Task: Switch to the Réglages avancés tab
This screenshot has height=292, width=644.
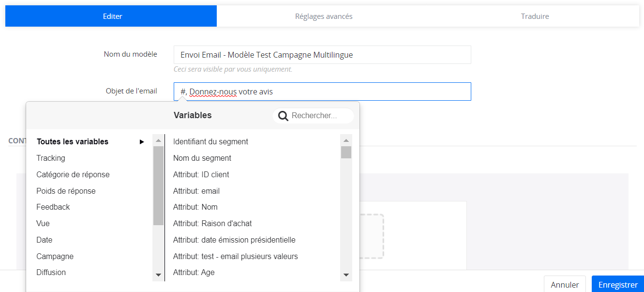Action: (x=324, y=16)
